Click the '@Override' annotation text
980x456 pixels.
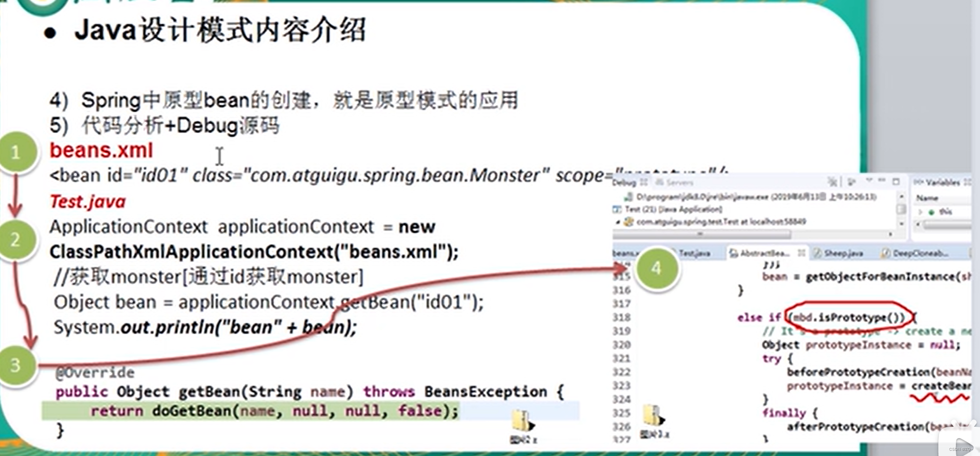95,372
